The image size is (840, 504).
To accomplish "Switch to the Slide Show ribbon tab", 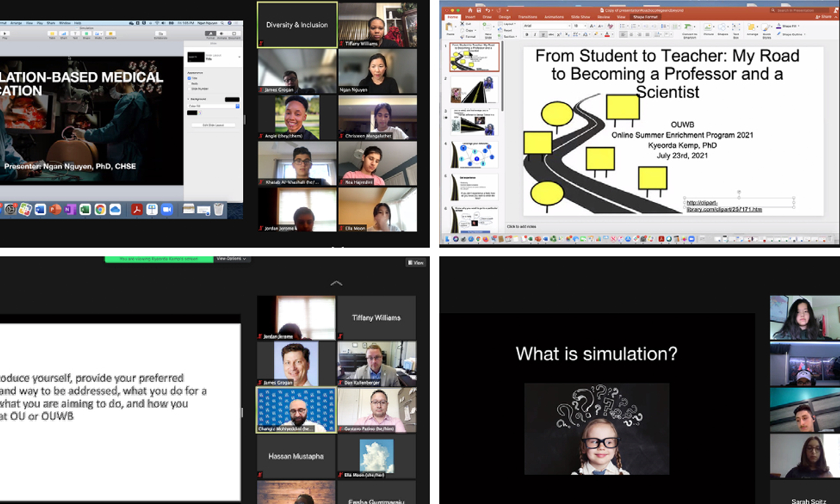I will click(x=580, y=17).
